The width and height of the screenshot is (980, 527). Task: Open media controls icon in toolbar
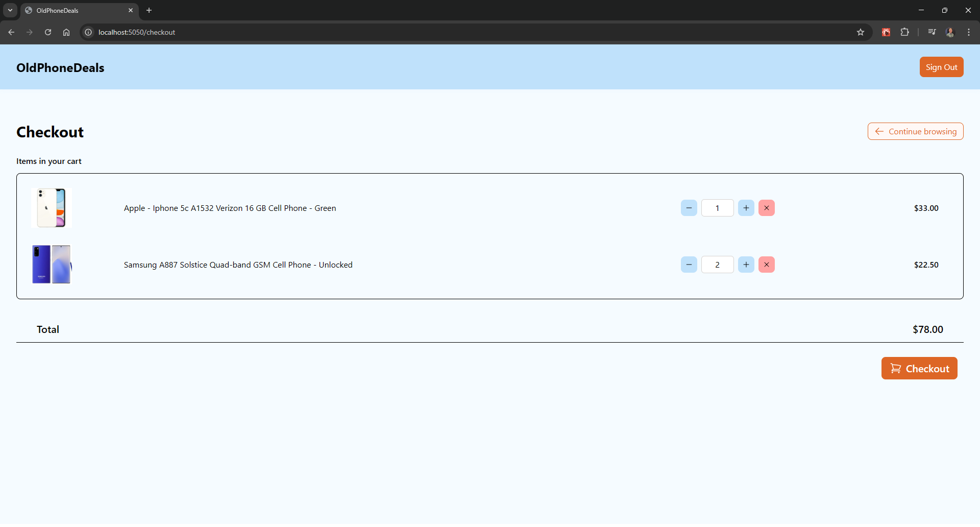932,32
